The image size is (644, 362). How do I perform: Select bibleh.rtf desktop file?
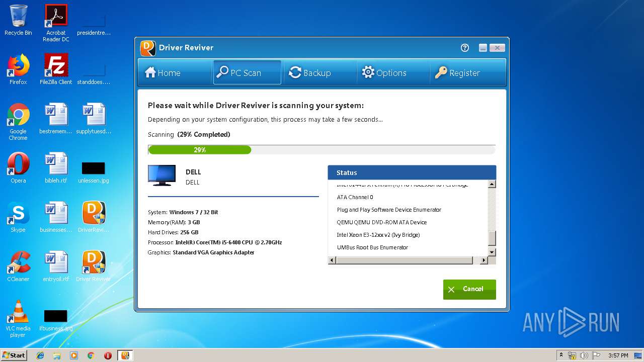pyautogui.click(x=56, y=168)
